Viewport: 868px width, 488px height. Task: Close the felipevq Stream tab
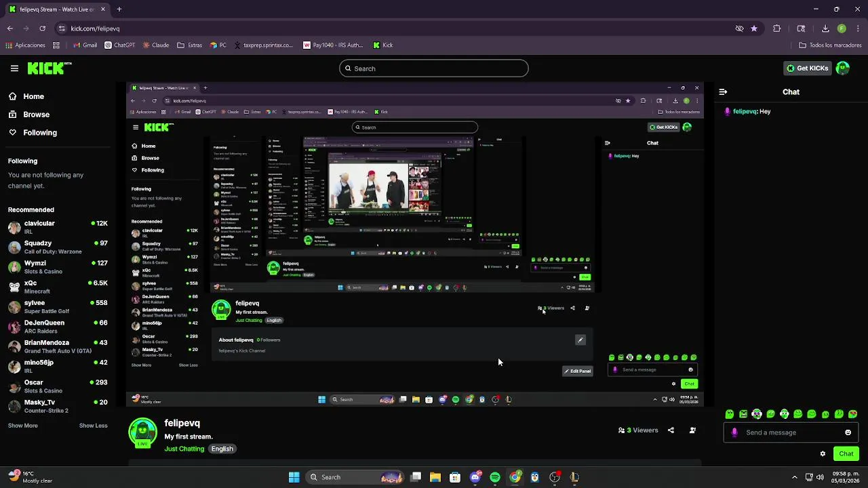pos(102,9)
